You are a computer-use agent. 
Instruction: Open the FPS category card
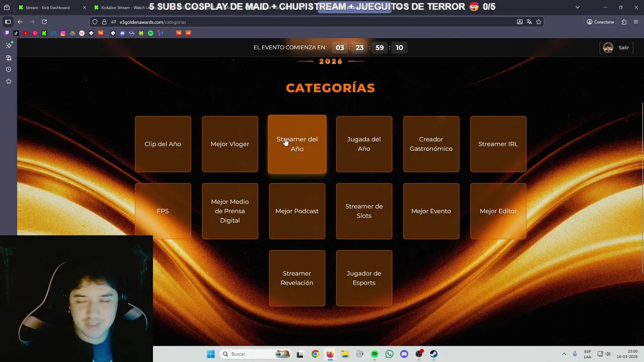click(163, 211)
